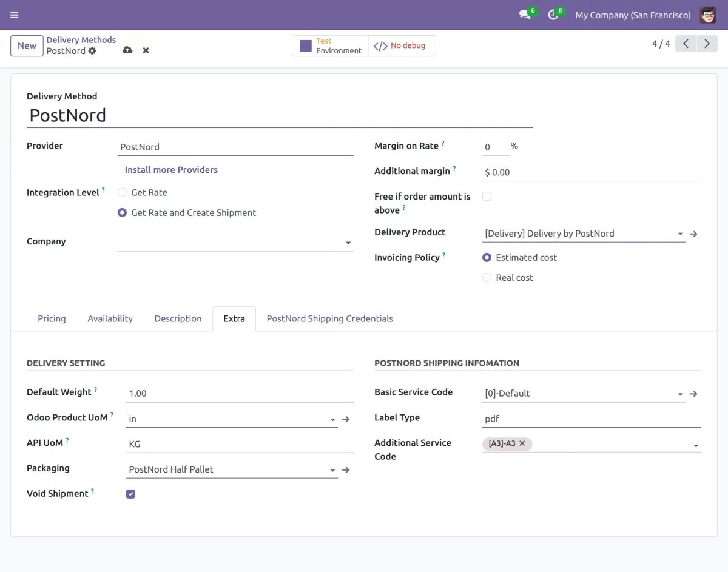Viewport: 728px width, 572px height.
Task: Save the record with the cloud upload icon
Action: 127,50
